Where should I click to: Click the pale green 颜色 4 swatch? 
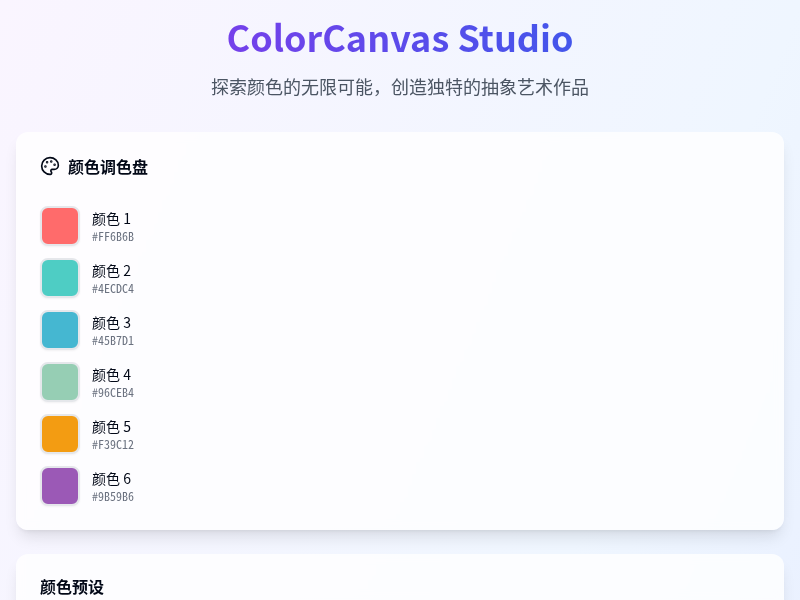pos(60,382)
